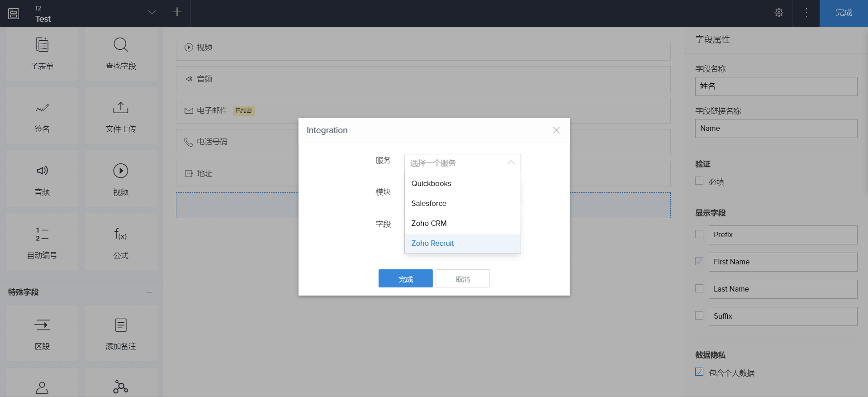Expand the Test form selector chevron
Image resolution: width=868 pixels, height=397 pixels.
[x=152, y=12]
